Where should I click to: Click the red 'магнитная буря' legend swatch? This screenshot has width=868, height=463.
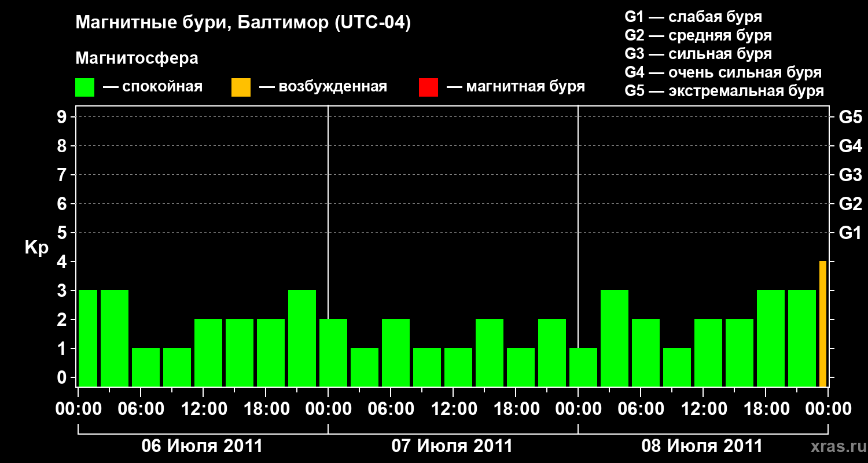coord(428,87)
